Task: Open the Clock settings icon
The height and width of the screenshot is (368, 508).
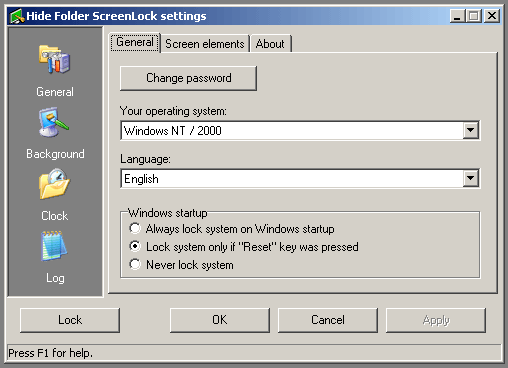Action: click(x=54, y=184)
